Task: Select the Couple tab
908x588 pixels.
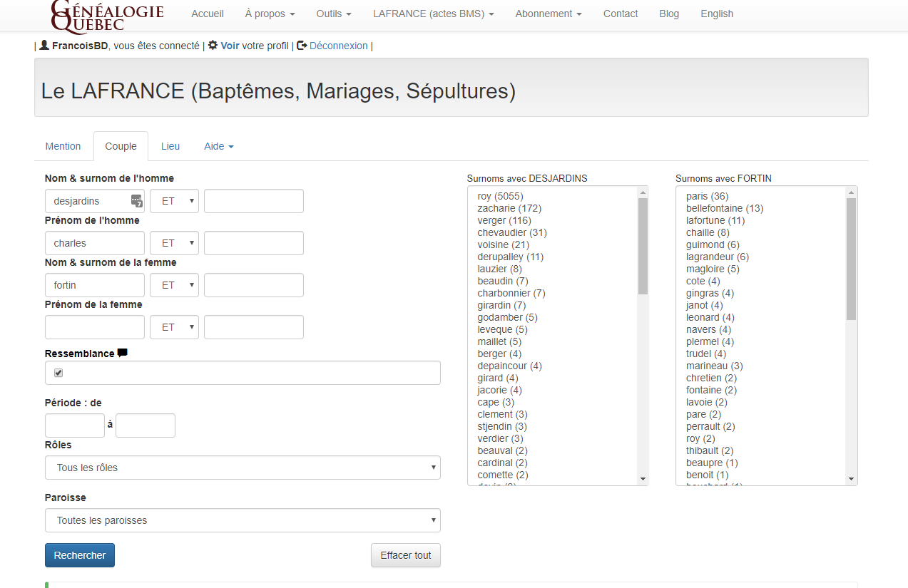Action: (121, 146)
